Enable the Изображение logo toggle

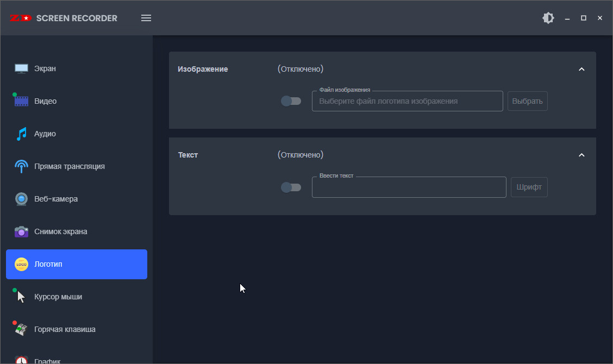coord(291,101)
